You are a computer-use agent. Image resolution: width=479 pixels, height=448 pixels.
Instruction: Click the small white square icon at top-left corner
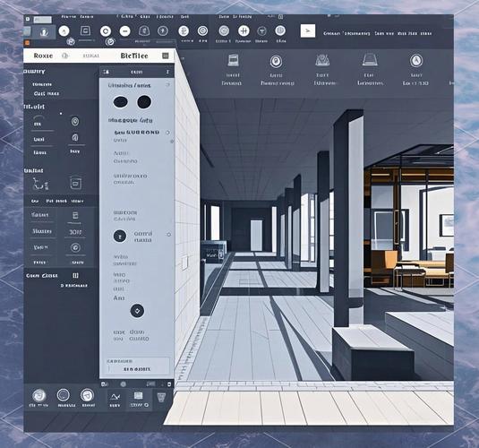click(28, 19)
